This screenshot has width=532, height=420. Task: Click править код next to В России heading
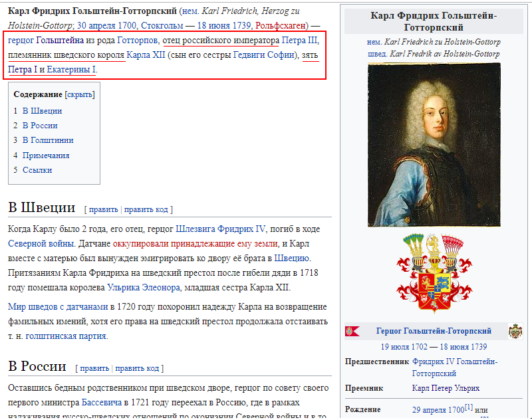[x=137, y=368]
